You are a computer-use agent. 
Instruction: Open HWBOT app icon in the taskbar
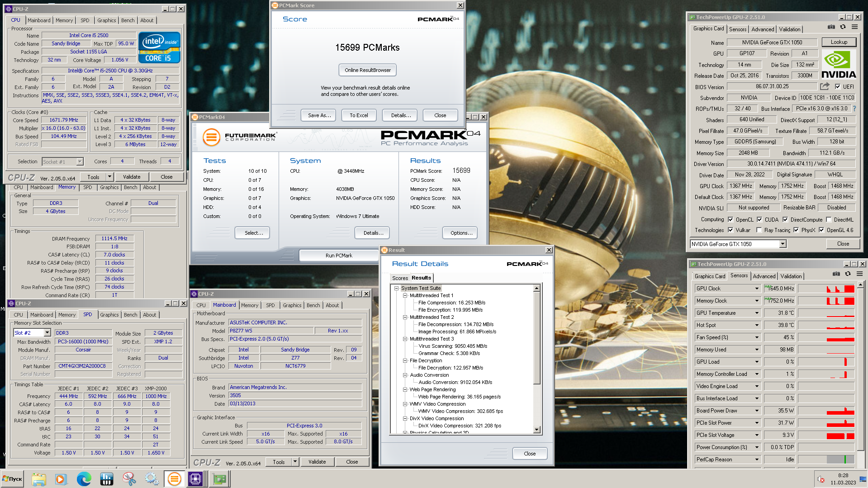pos(107,479)
